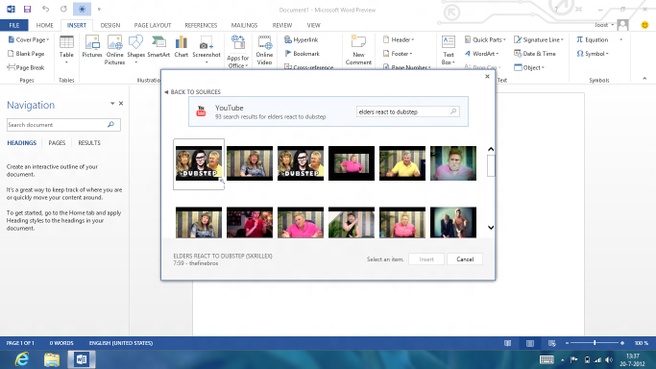The height and width of the screenshot is (369, 656).
Task: Click the Navigation pane search magnifier
Action: coord(111,125)
